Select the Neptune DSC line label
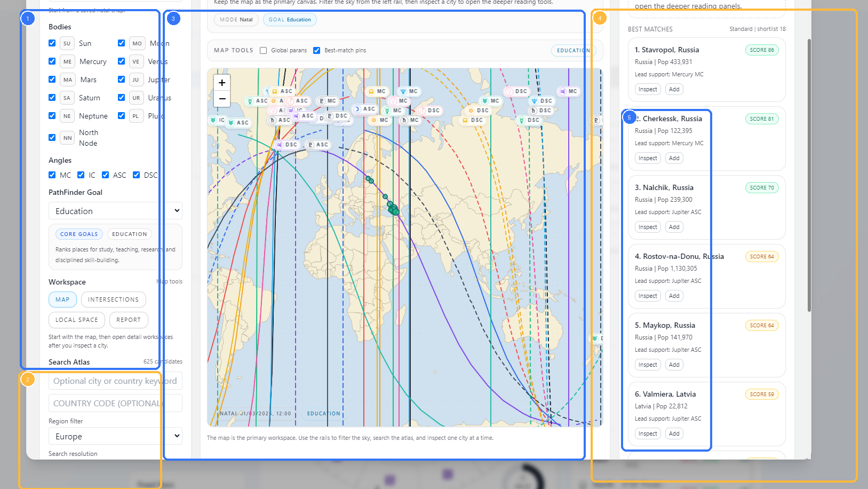This screenshot has height=489, width=868. [541, 101]
